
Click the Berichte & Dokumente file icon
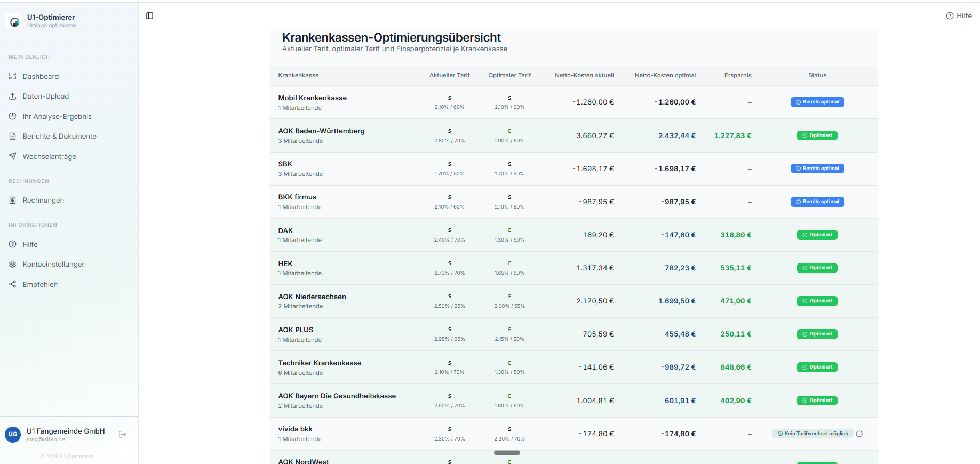pyautogui.click(x=13, y=136)
